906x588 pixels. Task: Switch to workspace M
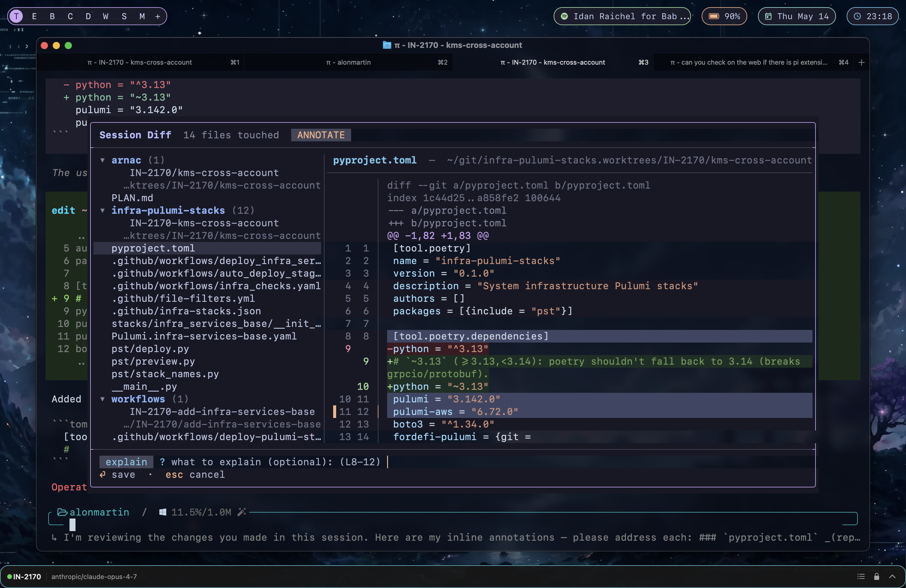click(142, 16)
